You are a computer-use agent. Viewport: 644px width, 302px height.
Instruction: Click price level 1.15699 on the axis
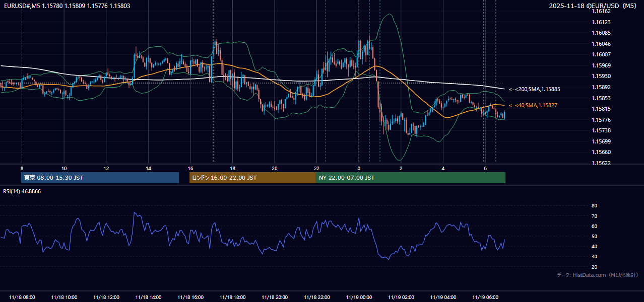(601, 141)
